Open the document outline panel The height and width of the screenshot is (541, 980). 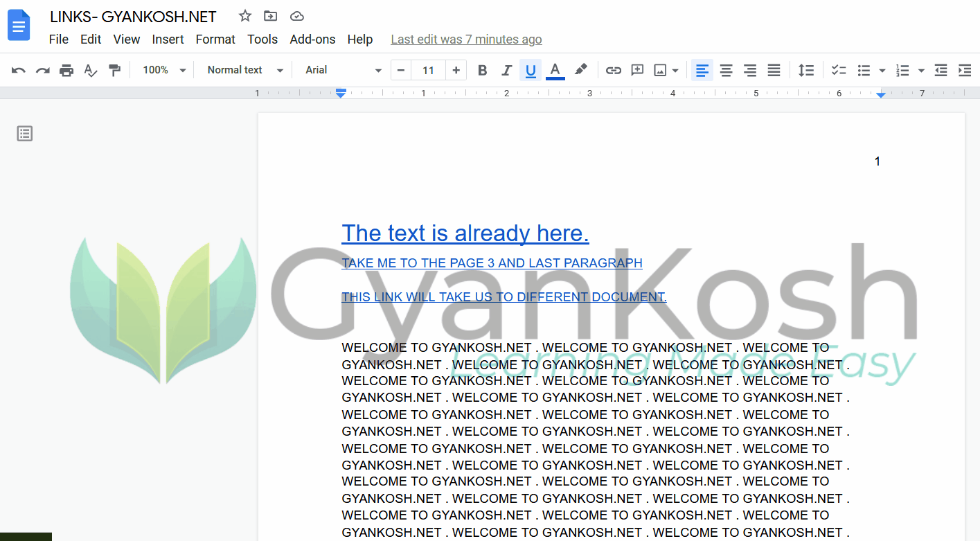25,133
